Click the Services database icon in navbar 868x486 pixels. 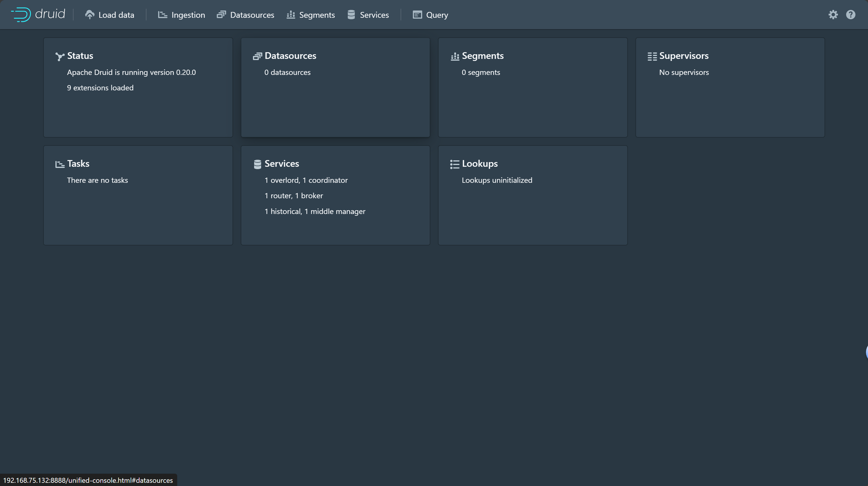point(351,15)
